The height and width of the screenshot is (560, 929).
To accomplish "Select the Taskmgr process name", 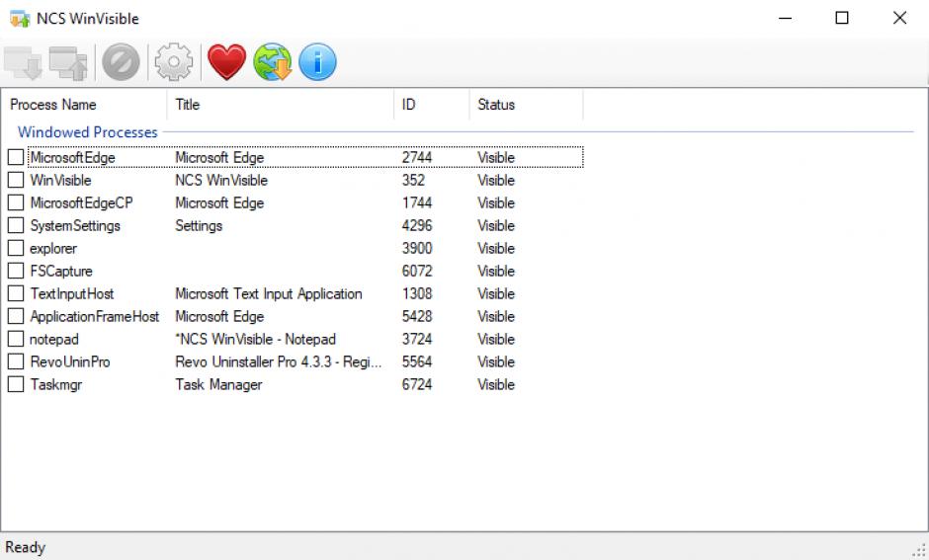I will coord(56,385).
